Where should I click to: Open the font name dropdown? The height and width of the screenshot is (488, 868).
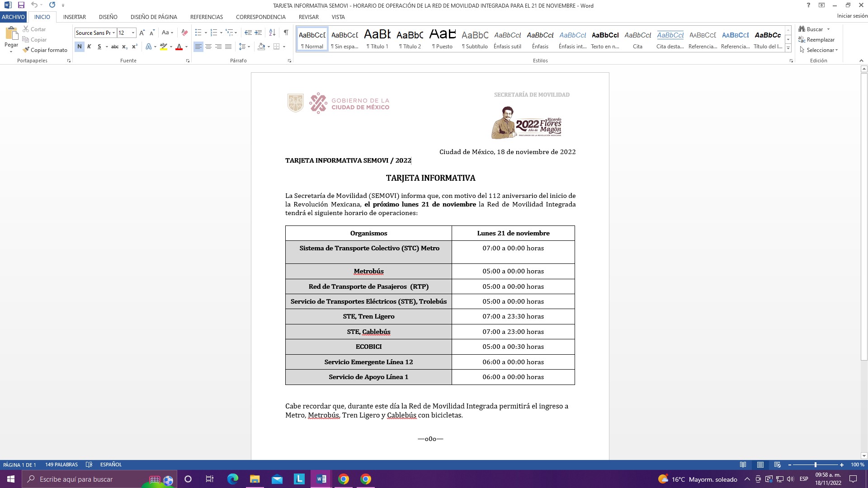(113, 33)
